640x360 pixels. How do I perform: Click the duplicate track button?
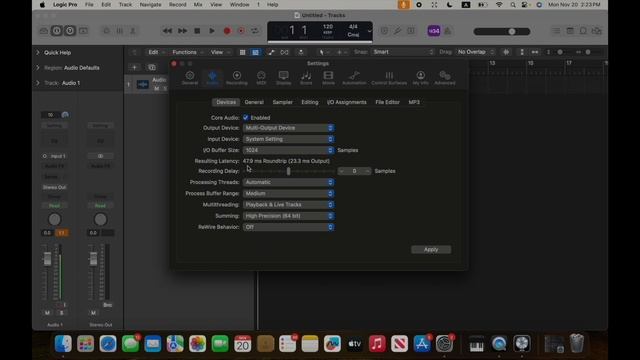coord(152,67)
